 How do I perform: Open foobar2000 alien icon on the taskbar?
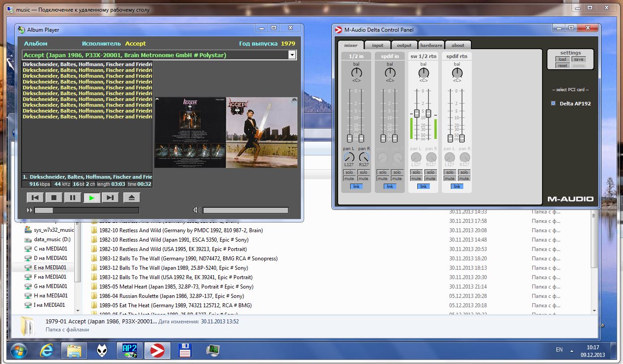tap(102, 351)
